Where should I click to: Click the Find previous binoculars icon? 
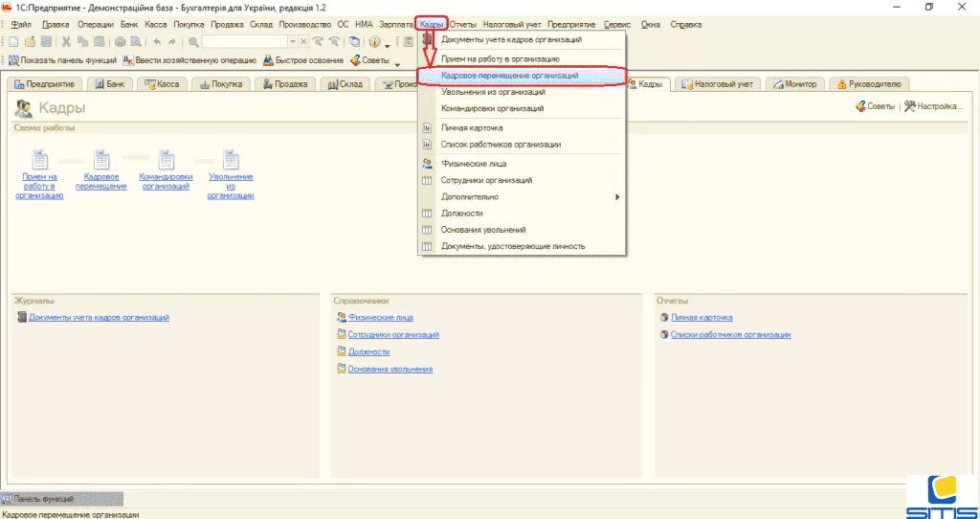click(x=334, y=42)
